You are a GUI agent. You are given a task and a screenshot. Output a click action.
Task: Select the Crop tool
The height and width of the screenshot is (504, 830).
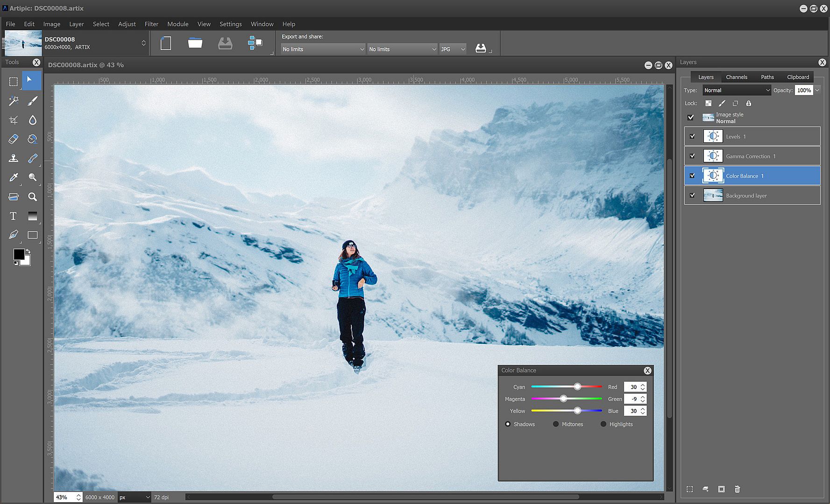pos(13,120)
